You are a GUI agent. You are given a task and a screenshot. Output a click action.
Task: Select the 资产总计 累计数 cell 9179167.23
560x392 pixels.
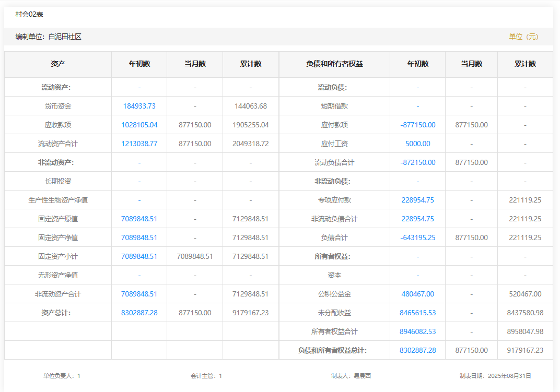click(250, 313)
